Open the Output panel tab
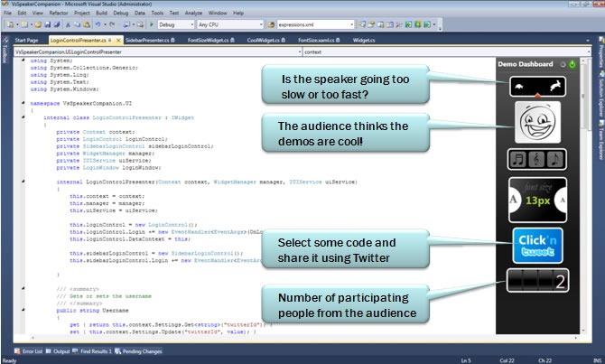Image resolution: width=605 pixels, height=364 pixels. coord(58,351)
